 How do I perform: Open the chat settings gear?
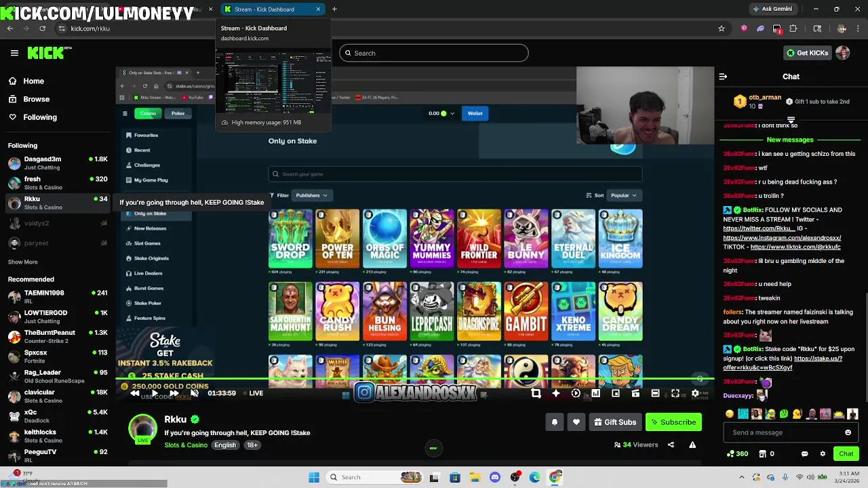point(823,453)
